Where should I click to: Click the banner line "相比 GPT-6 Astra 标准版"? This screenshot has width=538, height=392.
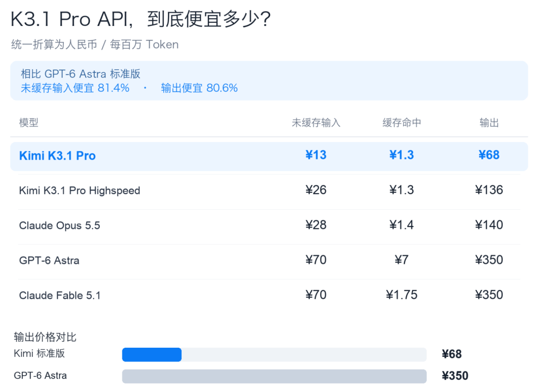tap(81, 74)
